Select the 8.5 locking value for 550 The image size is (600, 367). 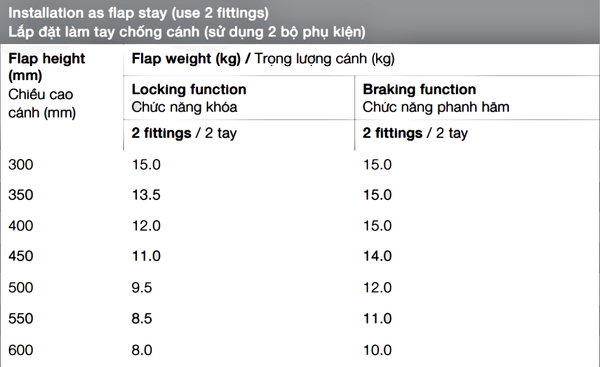coord(142,318)
